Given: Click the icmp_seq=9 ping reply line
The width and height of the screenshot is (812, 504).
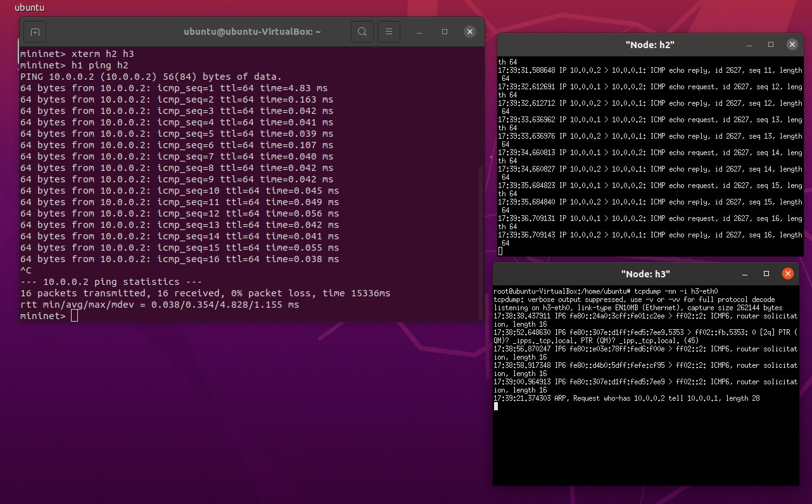Looking at the screenshot, I should coord(177,179).
